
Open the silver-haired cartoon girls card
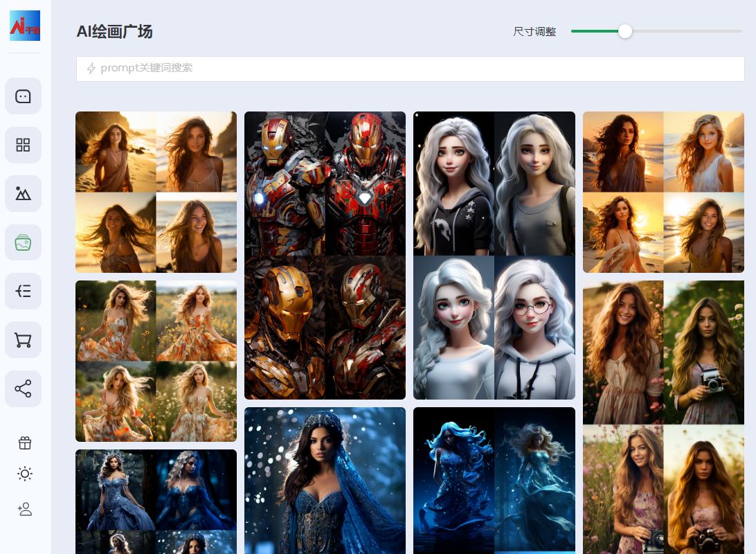pos(494,256)
